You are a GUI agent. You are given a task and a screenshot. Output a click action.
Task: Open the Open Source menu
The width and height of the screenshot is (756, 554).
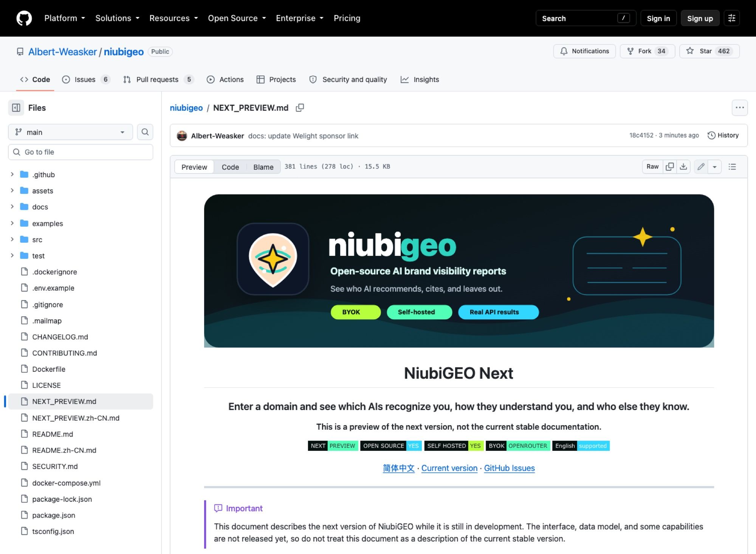pos(237,18)
